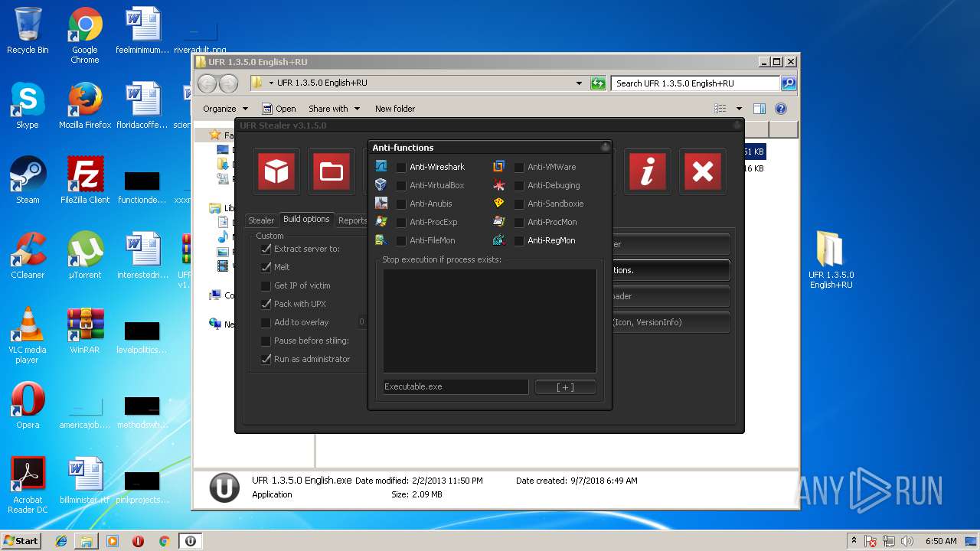980x551 pixels.
Task: Open Google Chrome desktop shortcut
Action: [85, 36]
